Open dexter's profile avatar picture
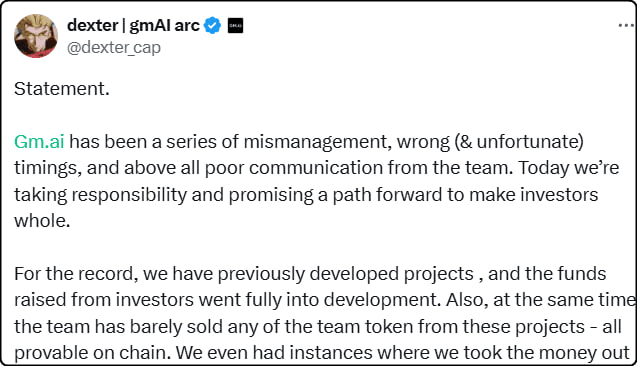The width and height of the screenshot is (637, 366). (x=36, y=36)
